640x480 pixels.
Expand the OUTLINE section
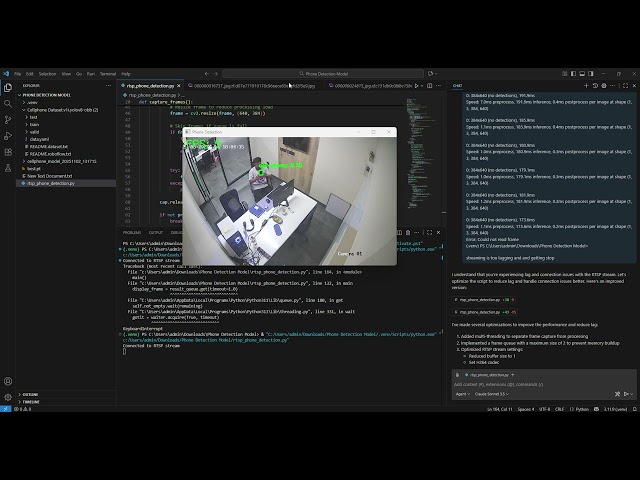coord(28,395)
